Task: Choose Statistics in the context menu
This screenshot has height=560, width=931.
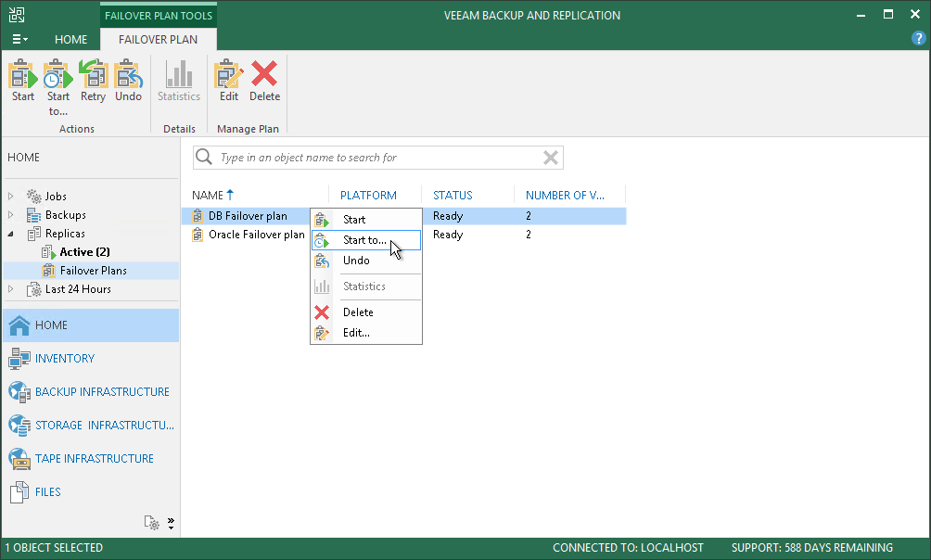Action: 366,286
